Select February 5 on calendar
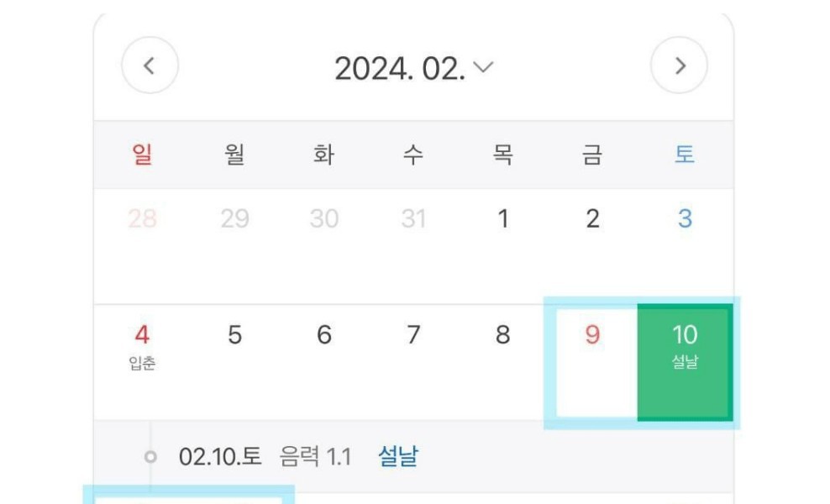Screen dimensions: 830x504 tap(234, 335)
